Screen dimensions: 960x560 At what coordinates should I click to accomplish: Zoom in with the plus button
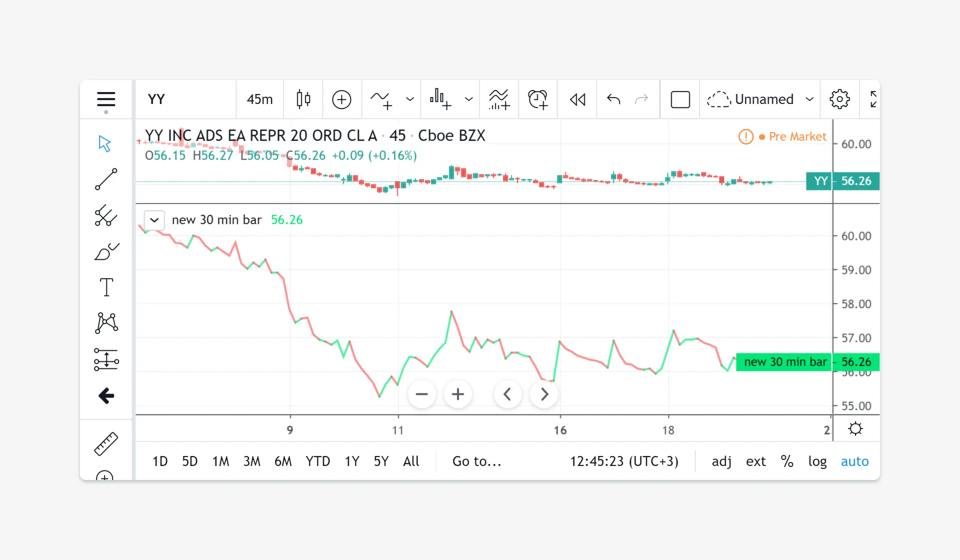click(457, 394)
